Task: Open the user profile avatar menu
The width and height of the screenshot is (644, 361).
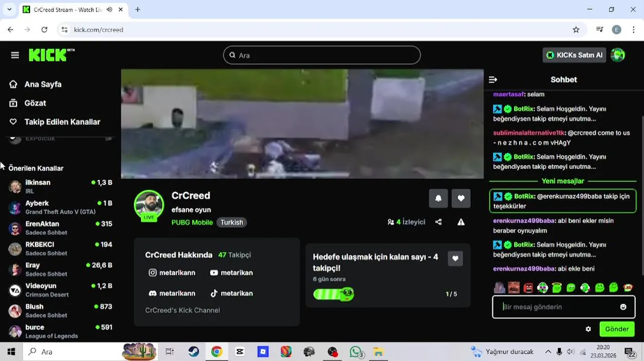Action: 618,55
